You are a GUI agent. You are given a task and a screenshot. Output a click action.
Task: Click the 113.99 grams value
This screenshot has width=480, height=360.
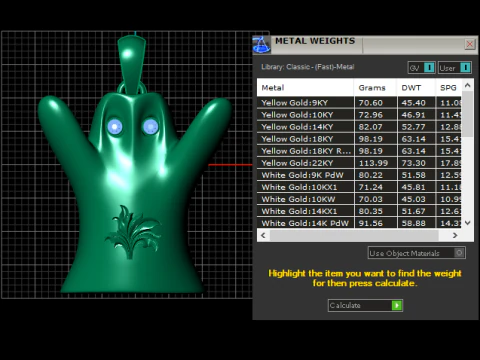pyautogui.click(x=373, y=163)
